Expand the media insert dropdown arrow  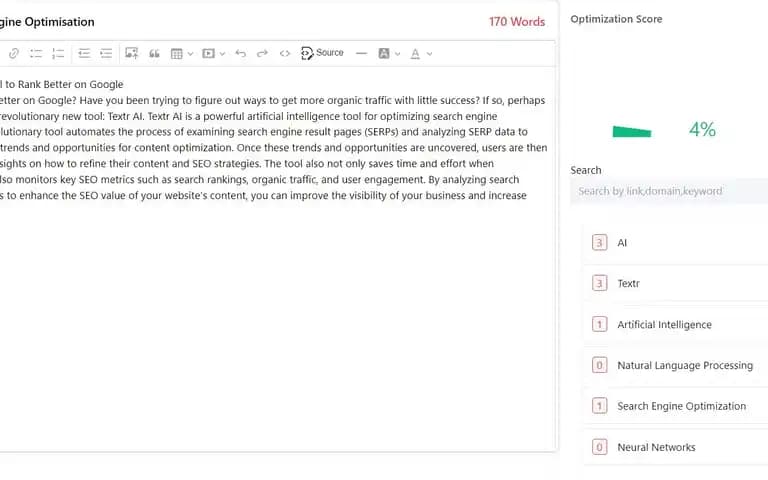(x=222, y=53)
